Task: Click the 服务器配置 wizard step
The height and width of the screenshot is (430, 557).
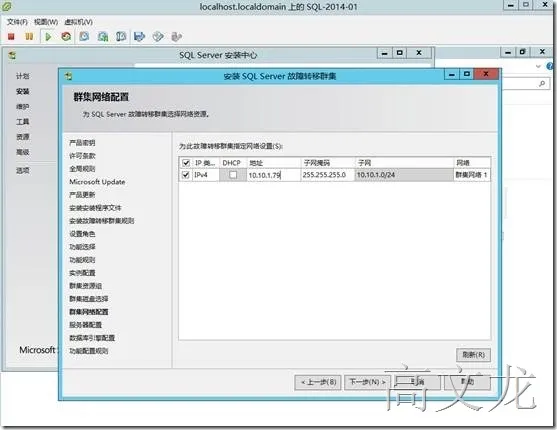Action: tap(85, 325)
